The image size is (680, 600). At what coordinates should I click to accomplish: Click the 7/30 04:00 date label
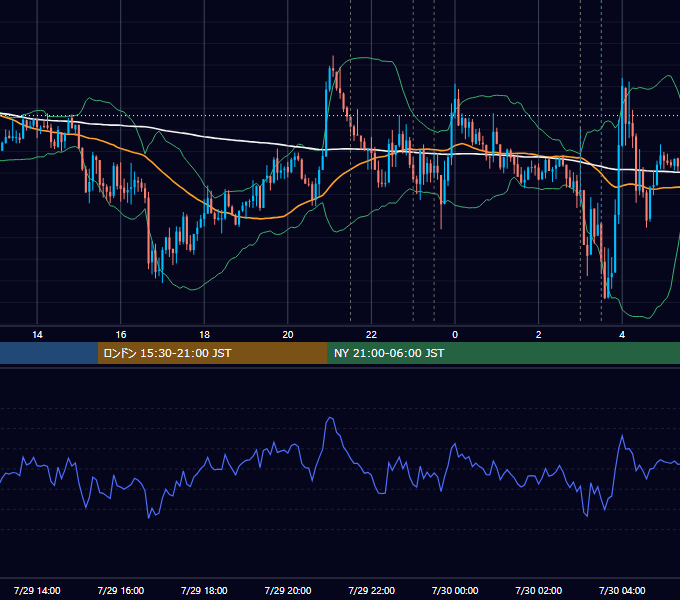click(x=622, y=590)
